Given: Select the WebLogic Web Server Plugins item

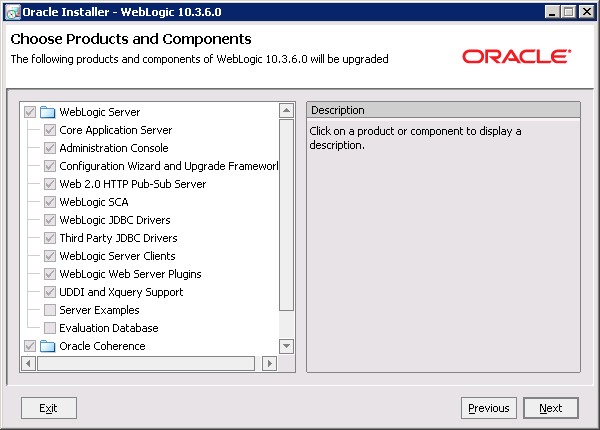Looking at the screenshot, I should [130, 274].
